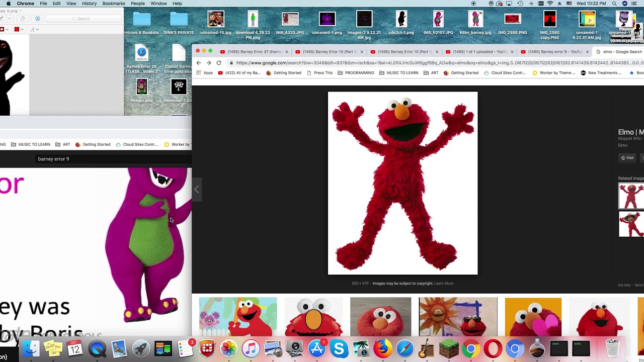
Task: Open Safari compass icon in dock
Action: click(x=405, y=348)
